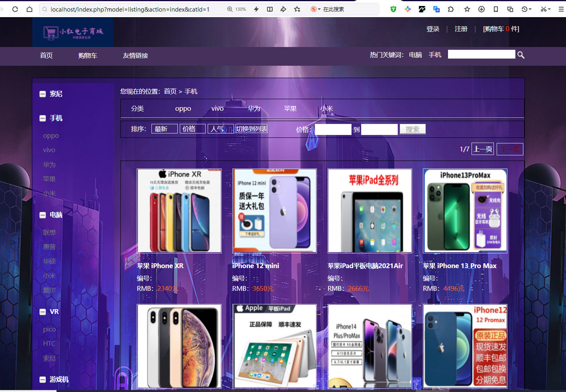Open the iPhone 12 mini product thumbnail
566x392 pixels.
(x=275, y=211)
